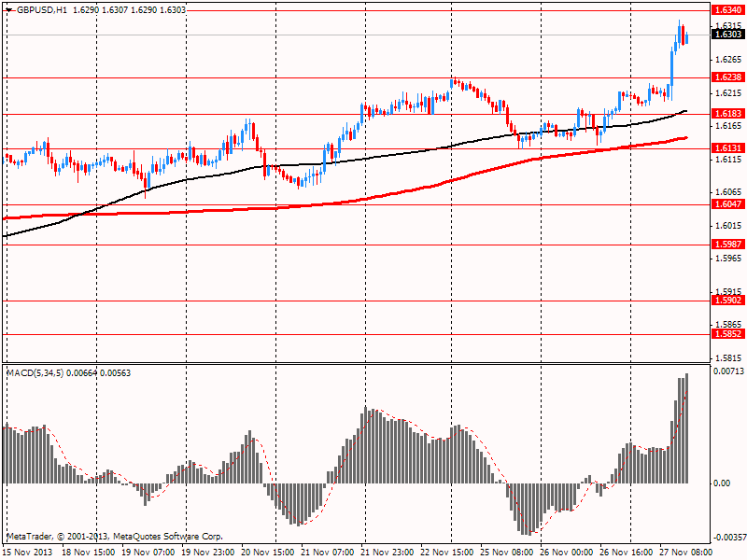747x560 pixels.
Task: Click the current price label 1.6303
Action: (728, 35)
